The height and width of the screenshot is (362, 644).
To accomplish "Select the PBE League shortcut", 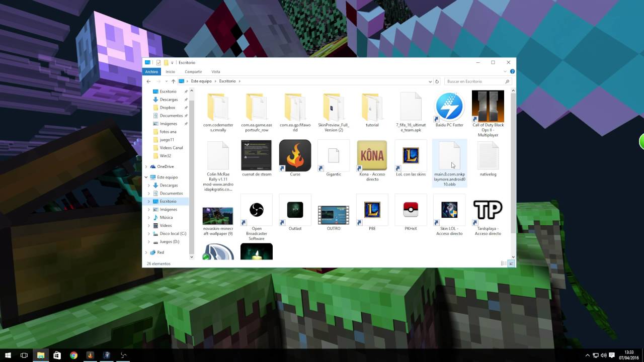I will (x=372, y=213).
